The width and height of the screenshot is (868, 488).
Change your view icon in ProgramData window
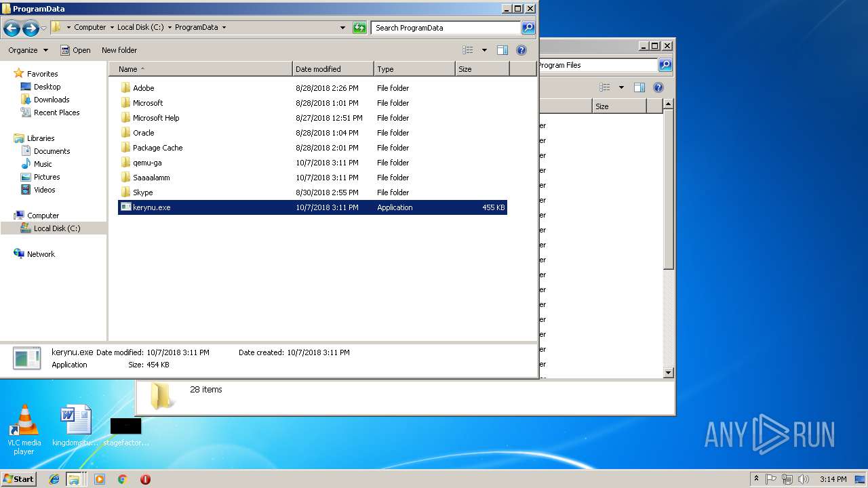tap(468, 50)
